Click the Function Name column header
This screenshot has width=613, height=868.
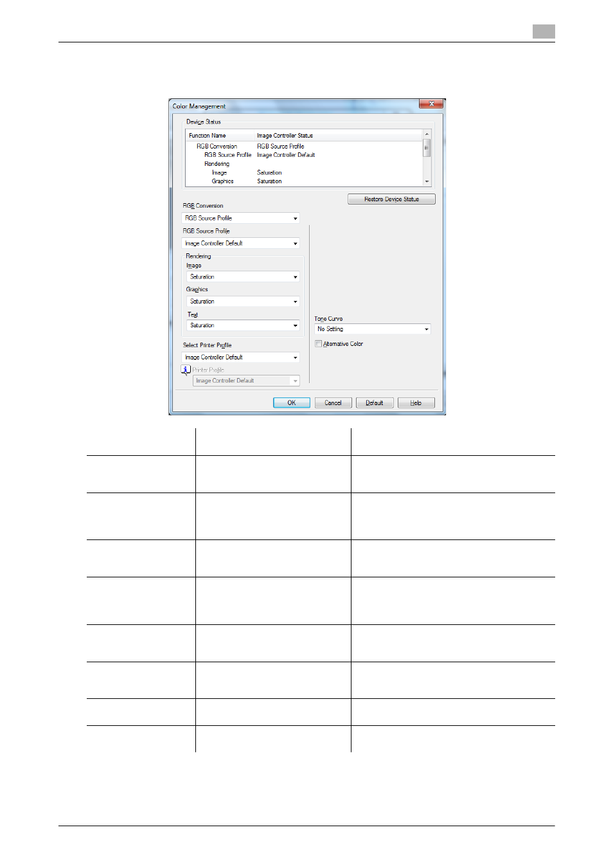click(x=221, y=136)
